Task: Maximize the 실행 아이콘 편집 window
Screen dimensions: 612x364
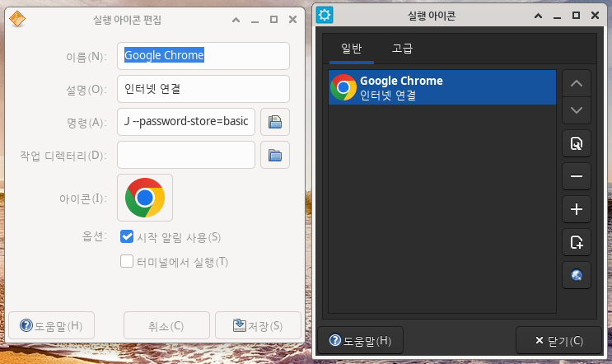Action: click(273, 20)
